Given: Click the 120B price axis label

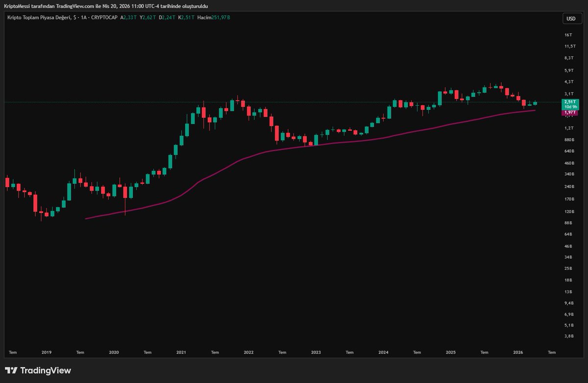Looking at the screenshot, I should pyautogui.click(x=569, y=212).
